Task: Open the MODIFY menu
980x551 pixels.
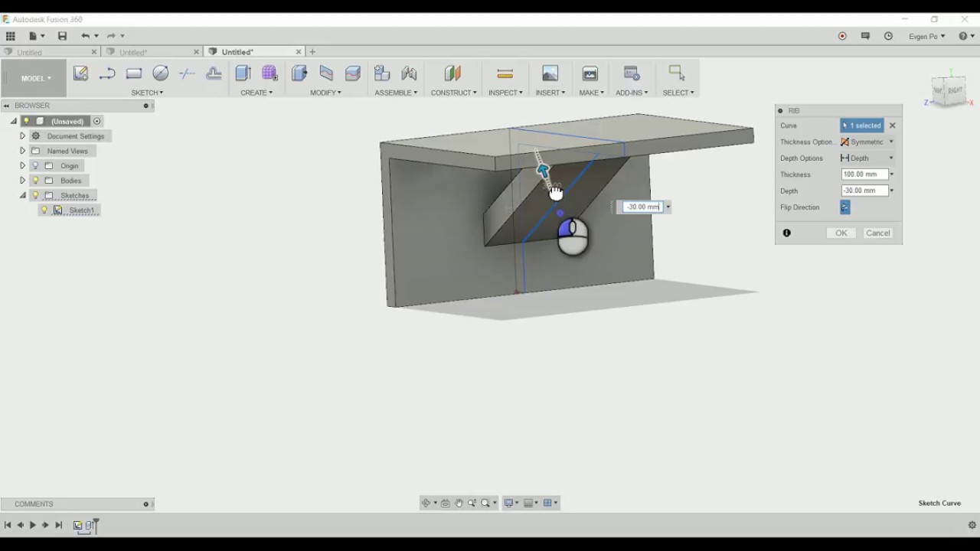Action: click(325, 93)
